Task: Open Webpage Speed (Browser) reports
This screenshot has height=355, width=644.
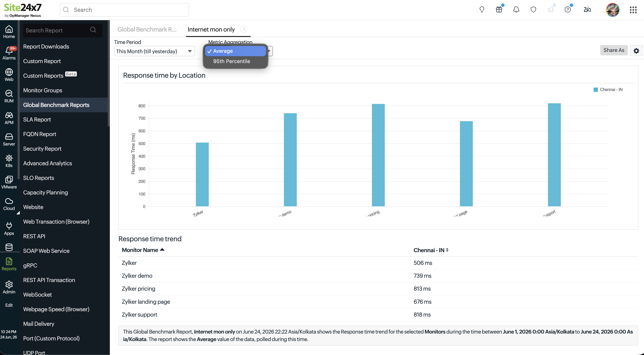Action: pos(56,309)
